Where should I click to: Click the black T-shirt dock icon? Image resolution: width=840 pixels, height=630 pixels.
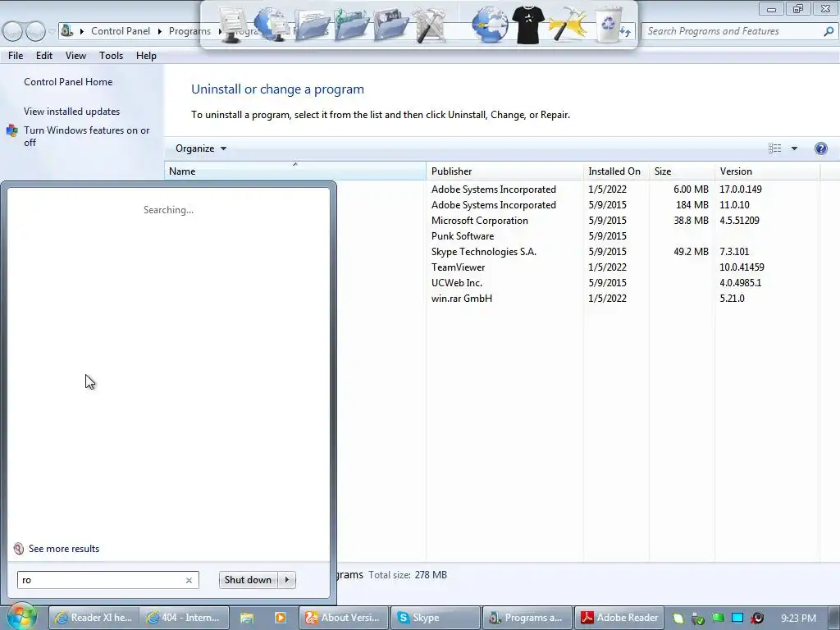(x=528, y=24)
